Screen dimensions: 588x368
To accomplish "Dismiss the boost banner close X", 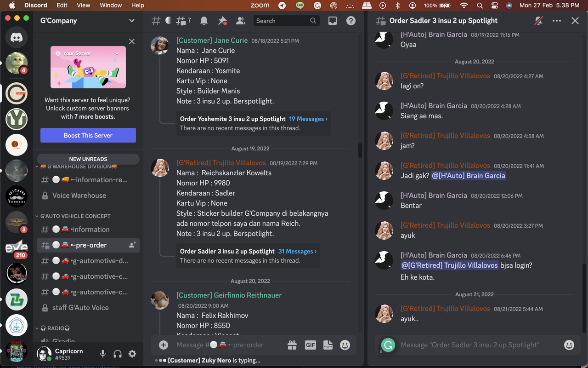I will (x=132, y=41).
